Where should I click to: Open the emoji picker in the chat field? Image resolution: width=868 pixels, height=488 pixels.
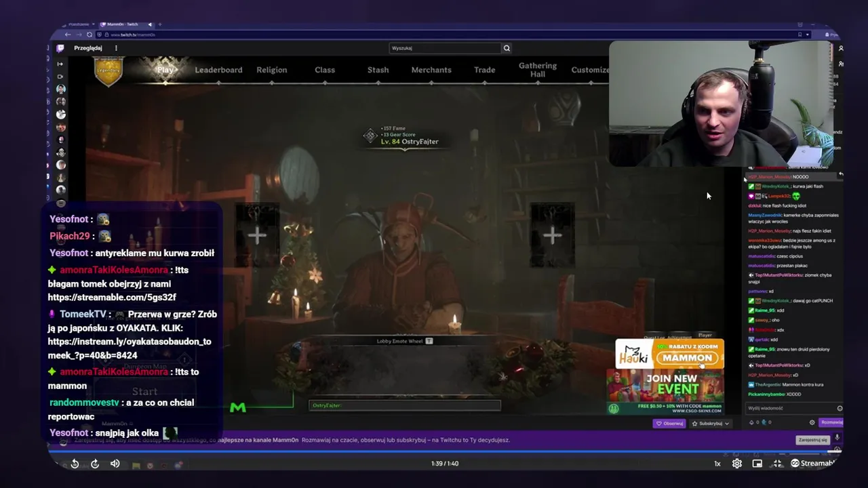840,408
